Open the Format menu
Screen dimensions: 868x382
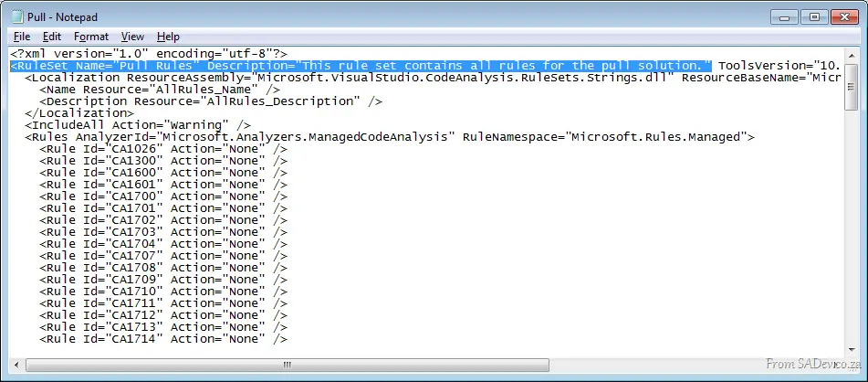tap(91, 37)
